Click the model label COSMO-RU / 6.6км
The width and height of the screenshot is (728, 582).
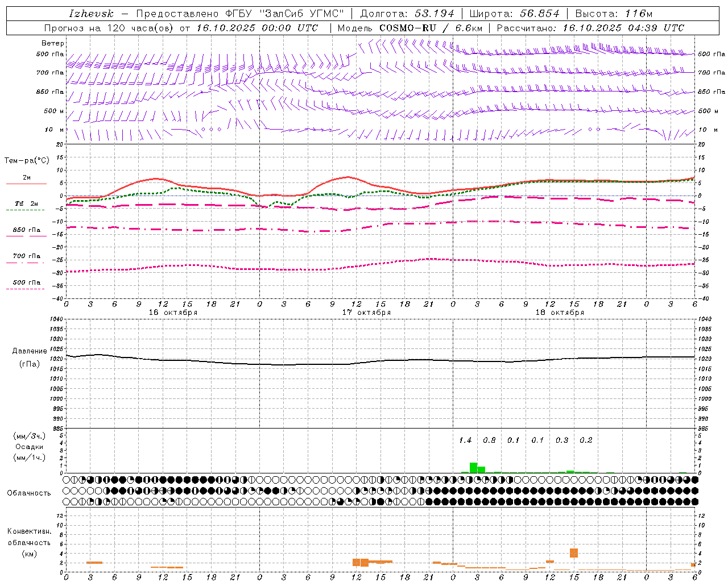pos(431,28)
